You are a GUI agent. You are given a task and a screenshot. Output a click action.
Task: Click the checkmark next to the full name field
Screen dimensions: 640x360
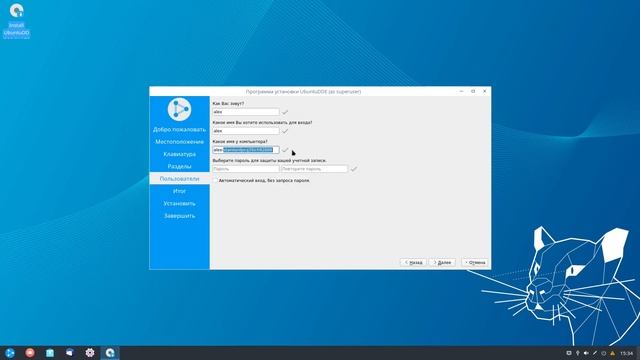(285, 112)
